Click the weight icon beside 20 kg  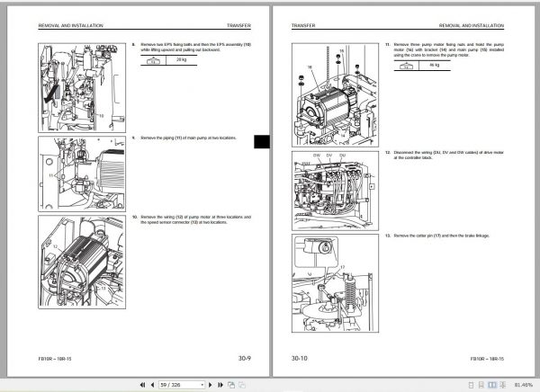[153, 60]
